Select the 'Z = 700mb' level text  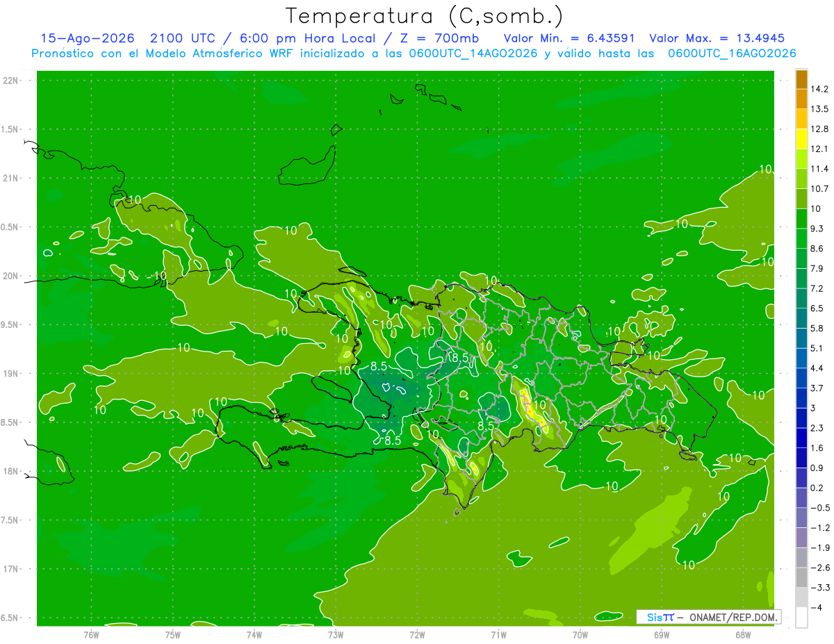tap(436, 38)
